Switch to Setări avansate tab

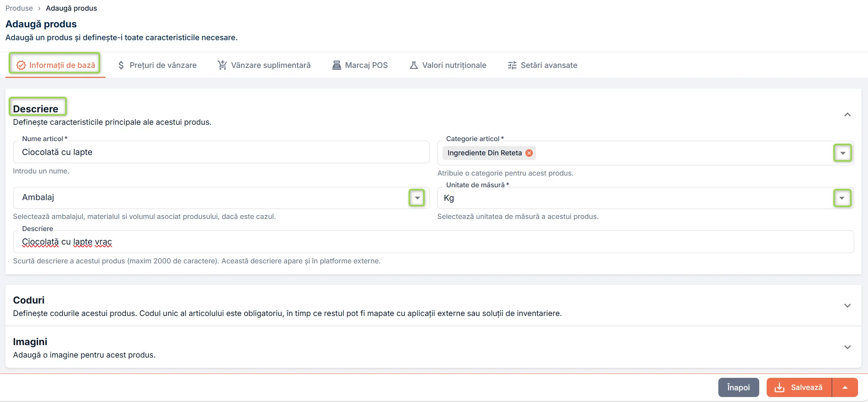542,65
